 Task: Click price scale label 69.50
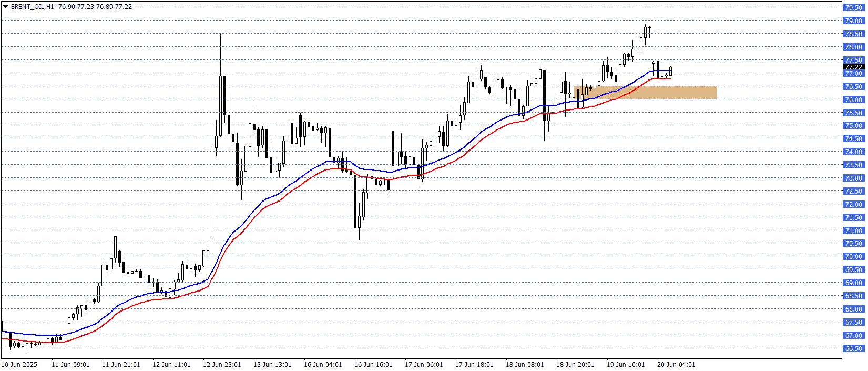point(853,270)
